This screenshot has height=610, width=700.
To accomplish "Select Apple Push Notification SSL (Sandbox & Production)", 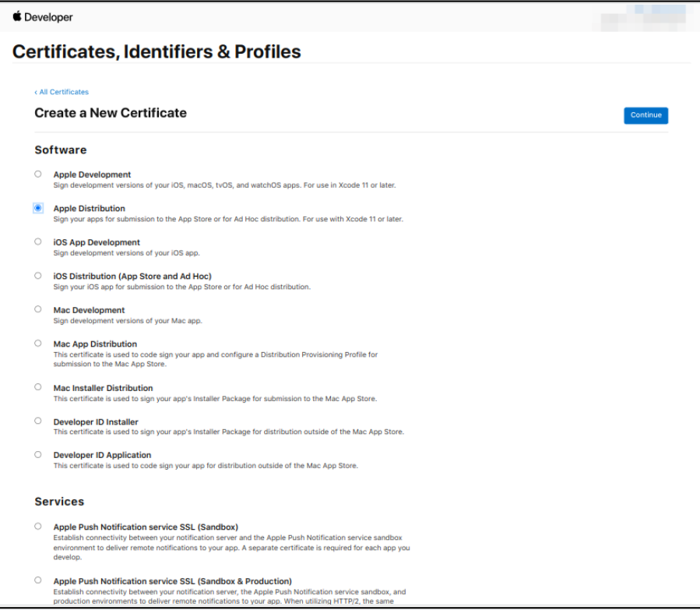I will [x=38, y=580].
